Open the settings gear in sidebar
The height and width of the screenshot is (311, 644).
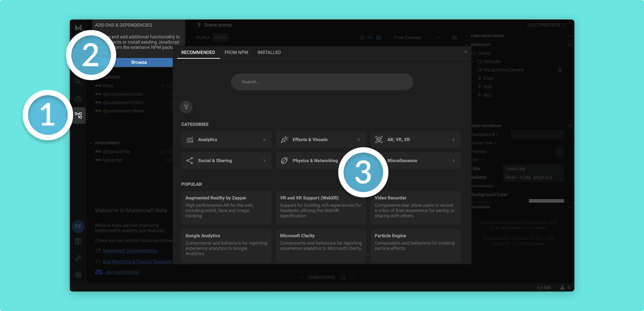pos(78,275)
